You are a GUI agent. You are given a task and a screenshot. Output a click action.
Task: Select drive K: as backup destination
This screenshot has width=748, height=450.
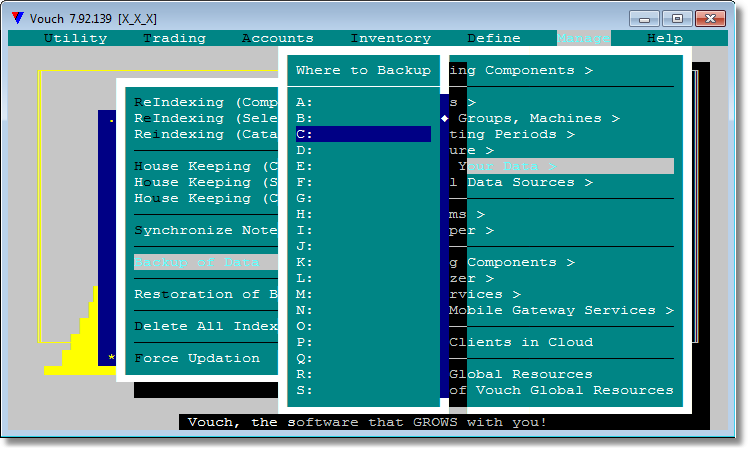pyautogui.click(x=363, y=262)
